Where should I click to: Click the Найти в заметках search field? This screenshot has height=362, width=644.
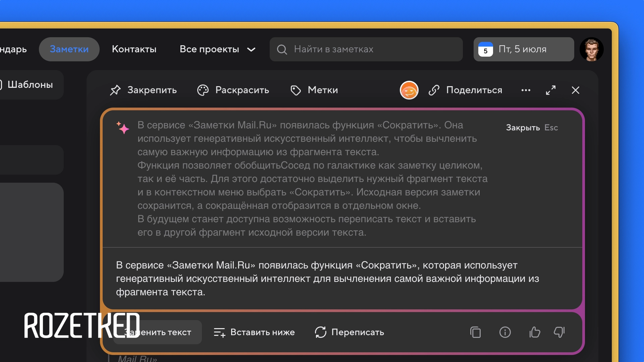366,49
